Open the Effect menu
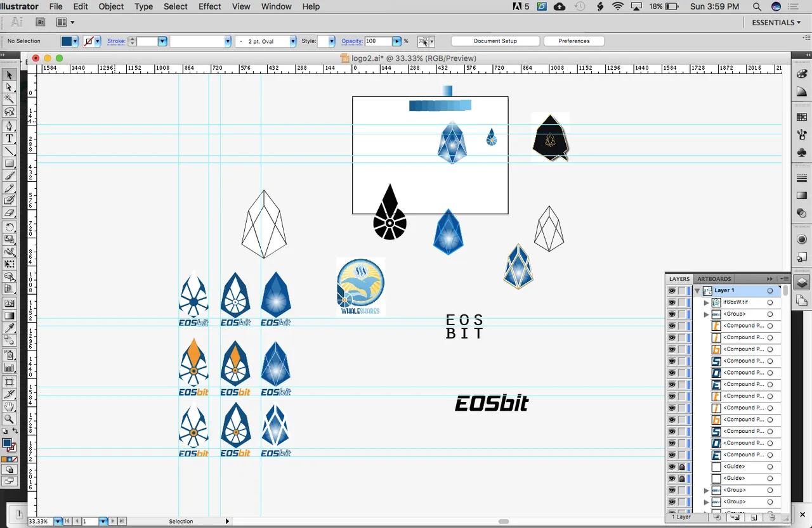 pyautogui.click(x=210, y=6)
